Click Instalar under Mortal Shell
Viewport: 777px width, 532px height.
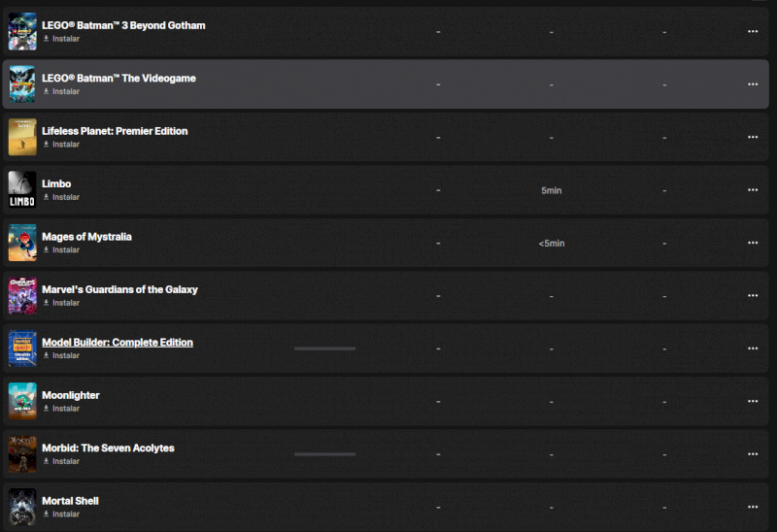tap(65, 515)
